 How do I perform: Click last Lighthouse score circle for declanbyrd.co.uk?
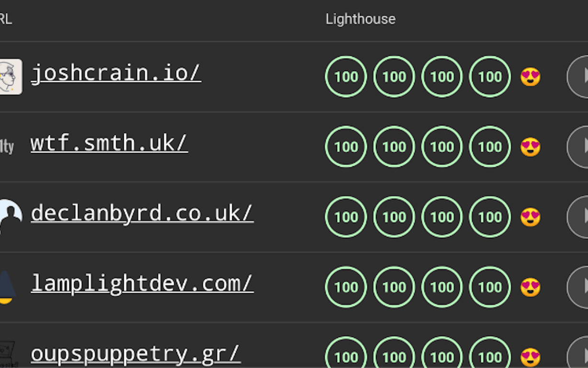pos(490,217)
